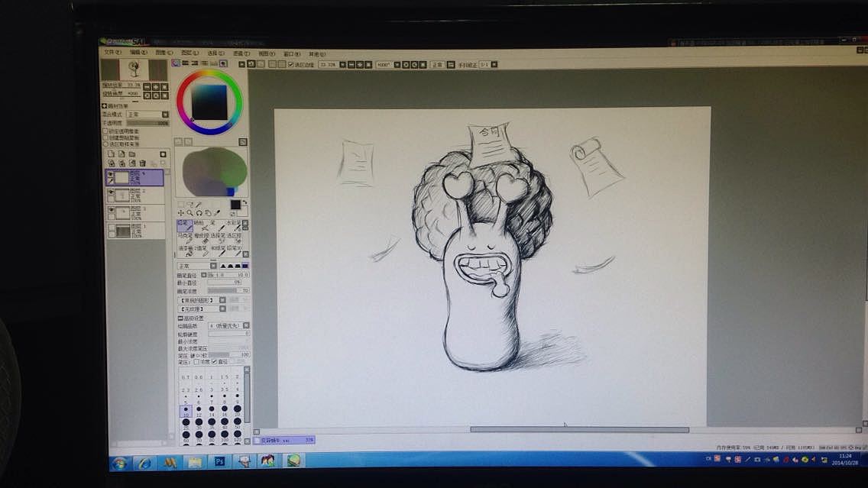Select the 马克笔 marker tool

pyautogui.click(x=184, y=238)
